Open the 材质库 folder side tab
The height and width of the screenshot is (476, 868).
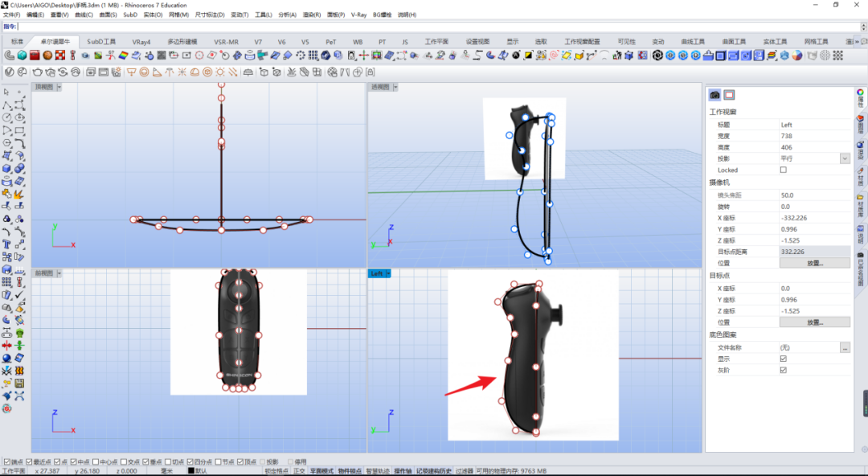tap(860, 206)
